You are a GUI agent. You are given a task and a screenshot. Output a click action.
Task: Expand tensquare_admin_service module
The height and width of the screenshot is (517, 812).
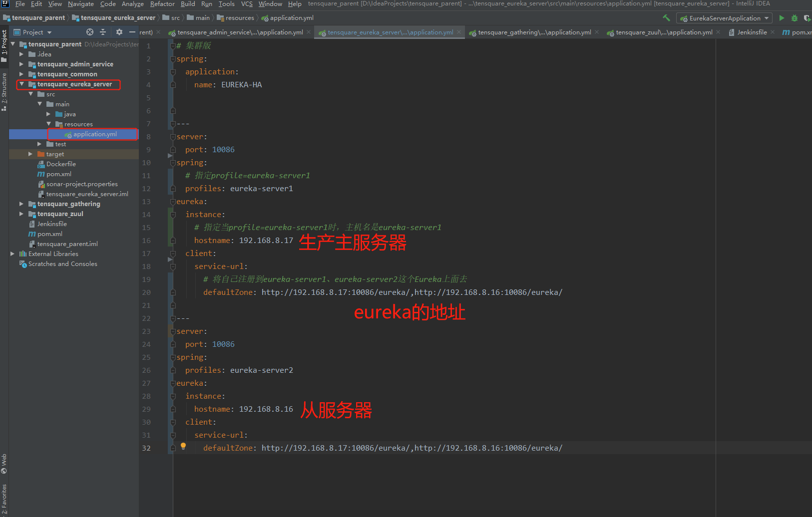click(21, 64)
